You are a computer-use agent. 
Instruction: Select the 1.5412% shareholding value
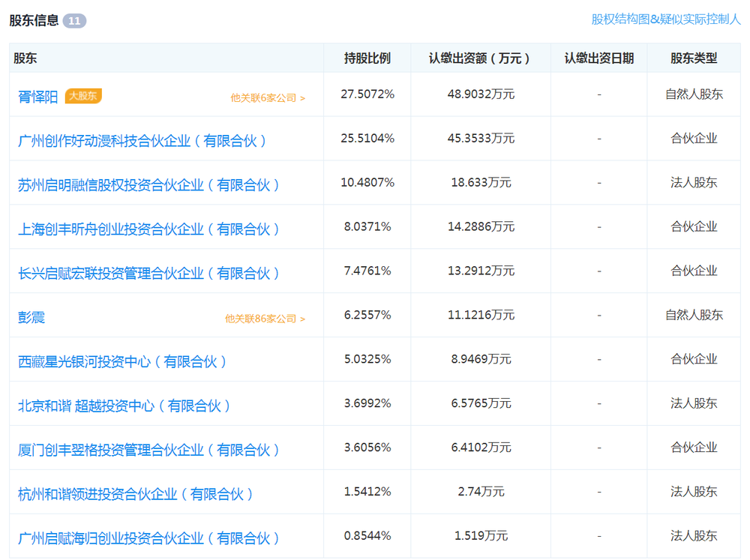[x=367, y=492]
